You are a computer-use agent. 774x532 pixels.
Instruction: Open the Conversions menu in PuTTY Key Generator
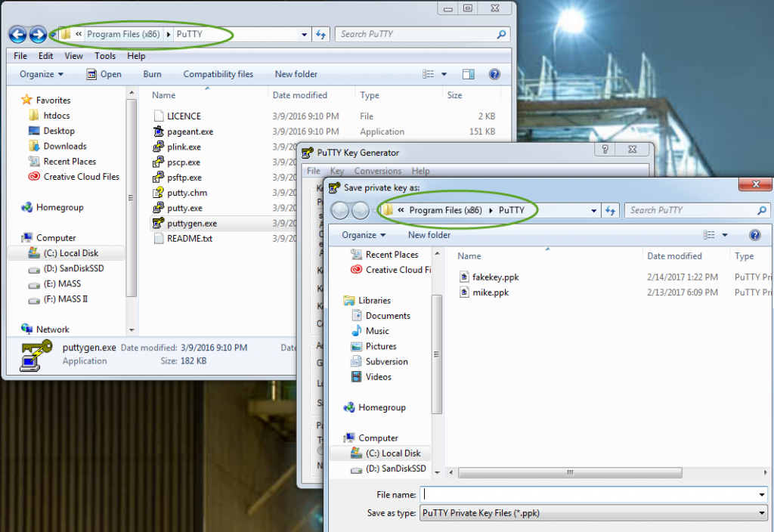pos(378,171)
